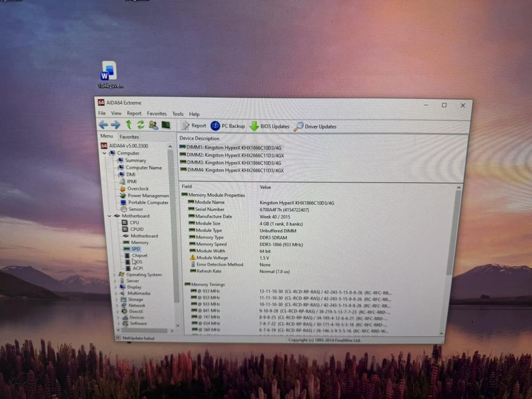Viewport: 532px width, 399px height.
Task: Select Devices in the tree
Action: [x=133, y=317]
